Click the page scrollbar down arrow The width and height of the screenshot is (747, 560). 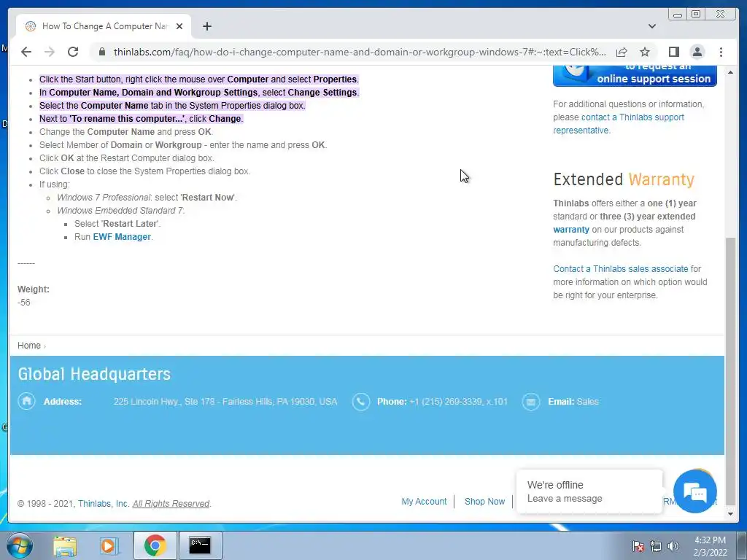[x=730, y=514]
